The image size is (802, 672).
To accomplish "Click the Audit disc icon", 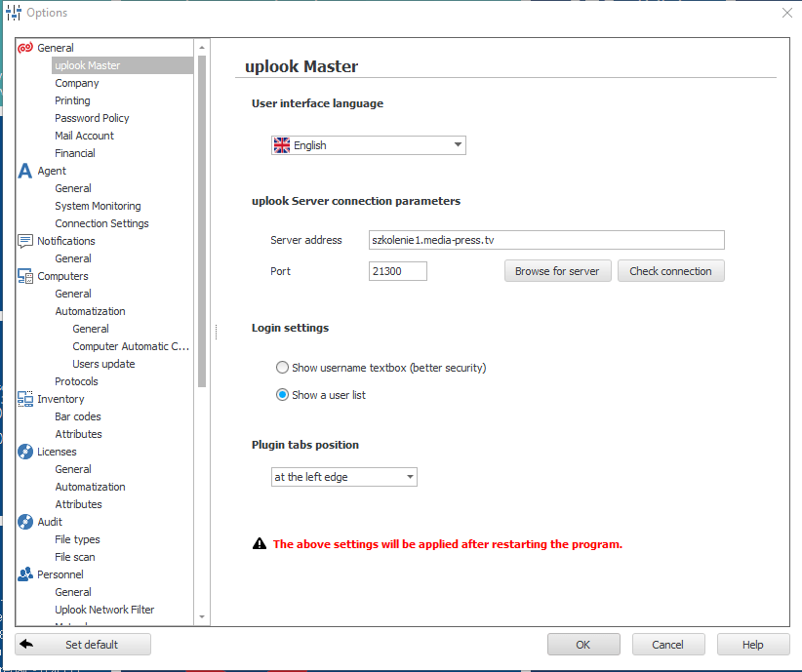I will coord(25,522).
